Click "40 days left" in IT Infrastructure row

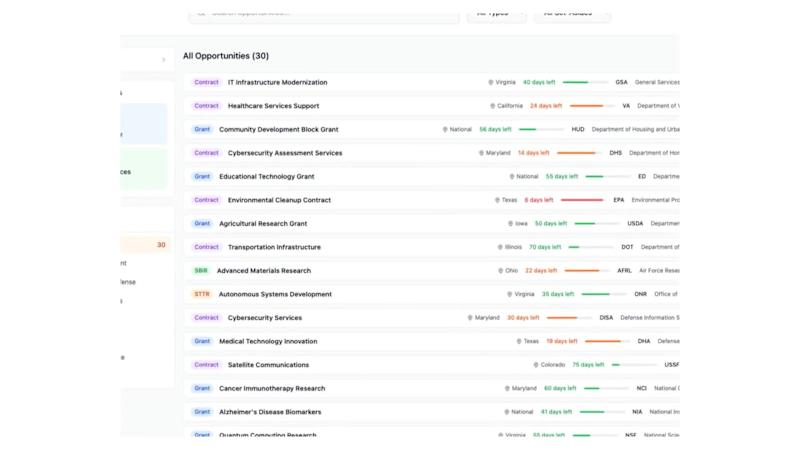click(x=539, y=82)
